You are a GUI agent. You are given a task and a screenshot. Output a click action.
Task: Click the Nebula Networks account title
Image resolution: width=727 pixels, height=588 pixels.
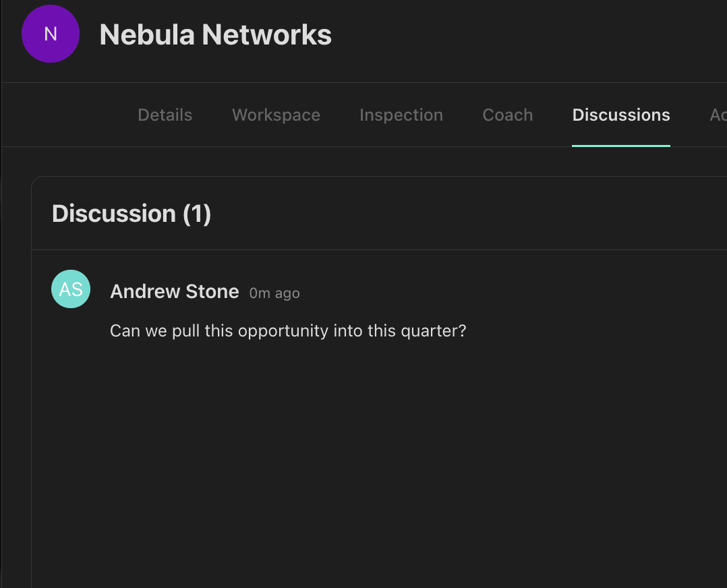216,34
